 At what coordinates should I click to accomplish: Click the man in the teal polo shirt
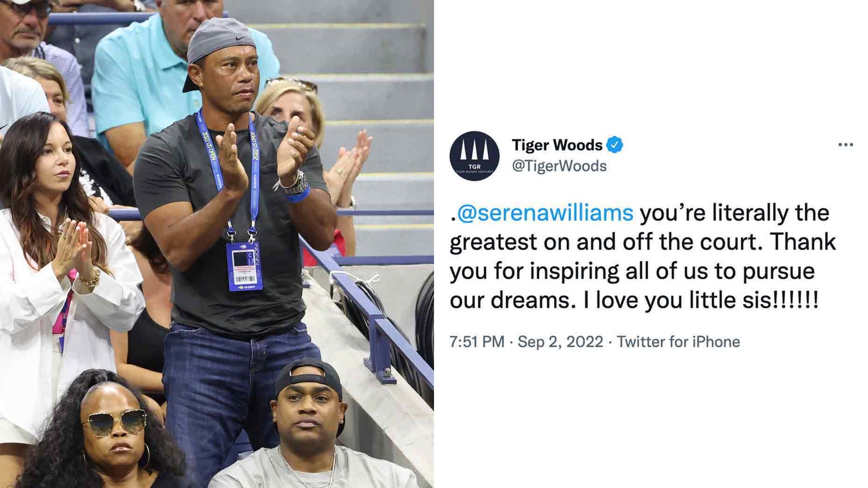(161, 77)
